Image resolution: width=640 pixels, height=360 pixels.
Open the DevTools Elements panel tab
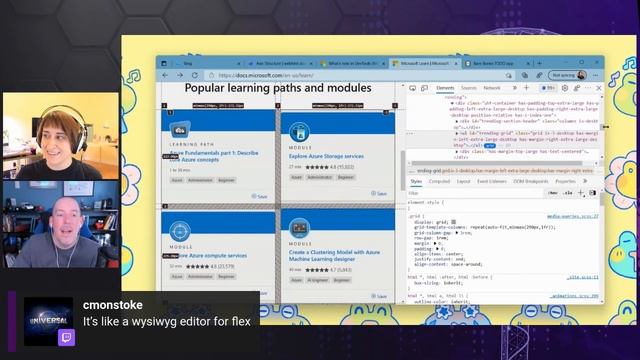[445, 88]
